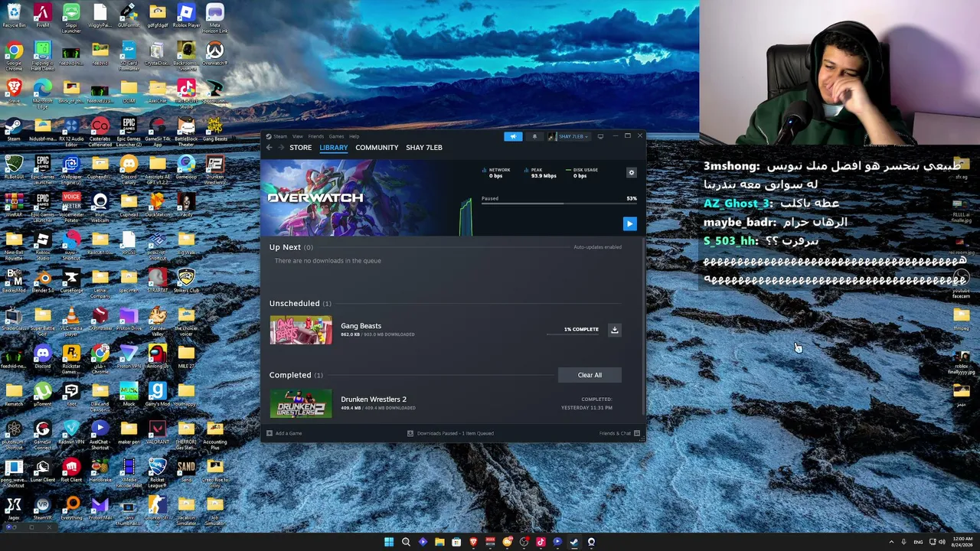The height and width of the screenshot is (551, 980).
Task: Click the Gang Beasts title text
Action: pyautogui.click(x=361, y=326)
